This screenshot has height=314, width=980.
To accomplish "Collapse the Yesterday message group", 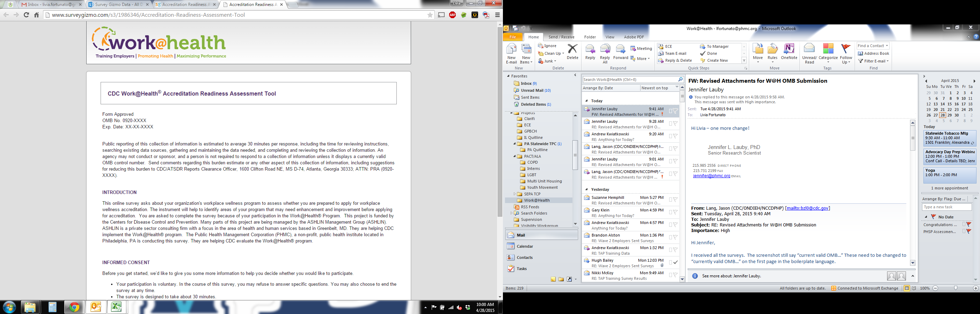I will click(586, 189).
